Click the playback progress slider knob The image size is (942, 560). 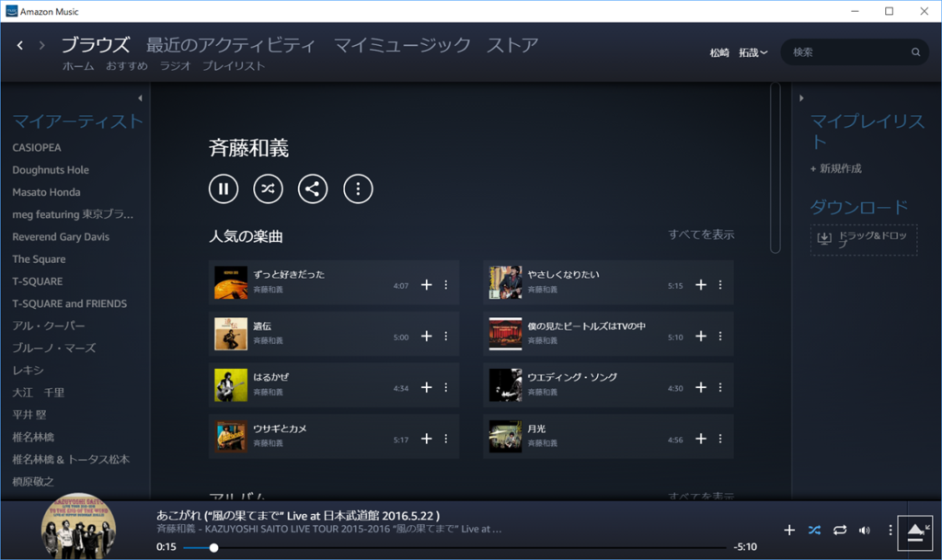213,547
